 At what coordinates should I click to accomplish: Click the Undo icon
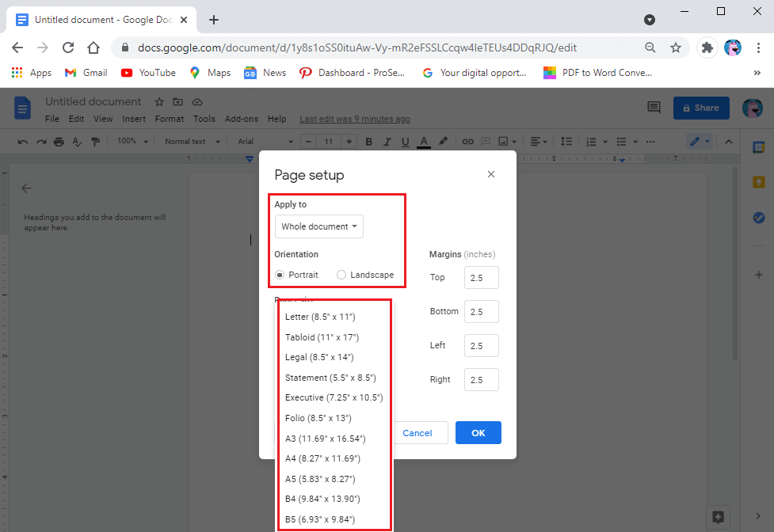click(23, 141)
